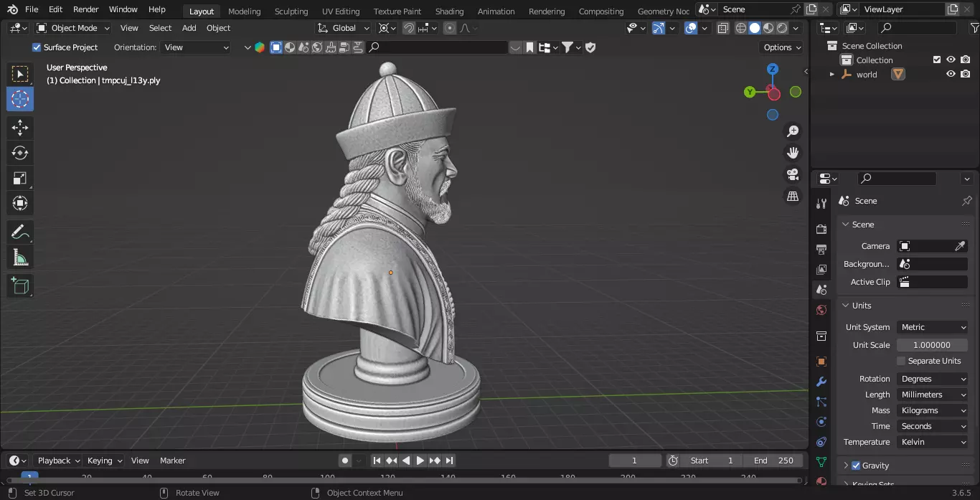
Task: Open Rotation Degrees dropdown
Action: 932,379
